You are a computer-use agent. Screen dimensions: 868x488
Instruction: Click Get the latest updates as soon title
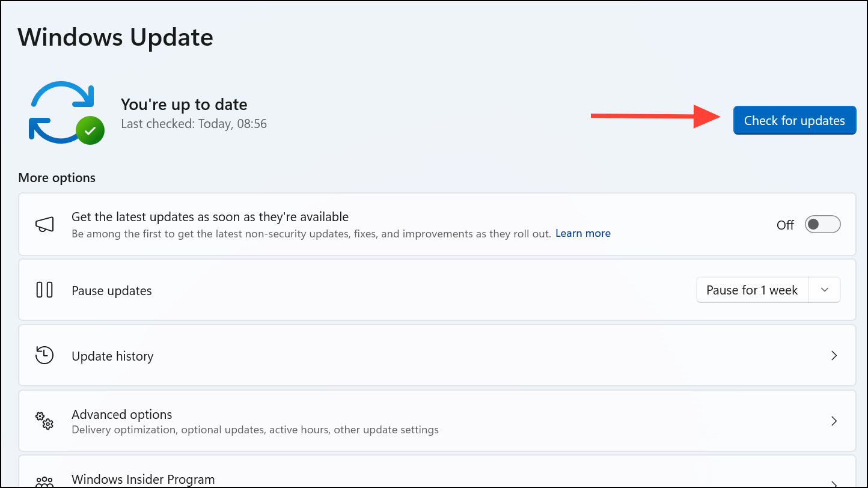(x=210, y=216)
